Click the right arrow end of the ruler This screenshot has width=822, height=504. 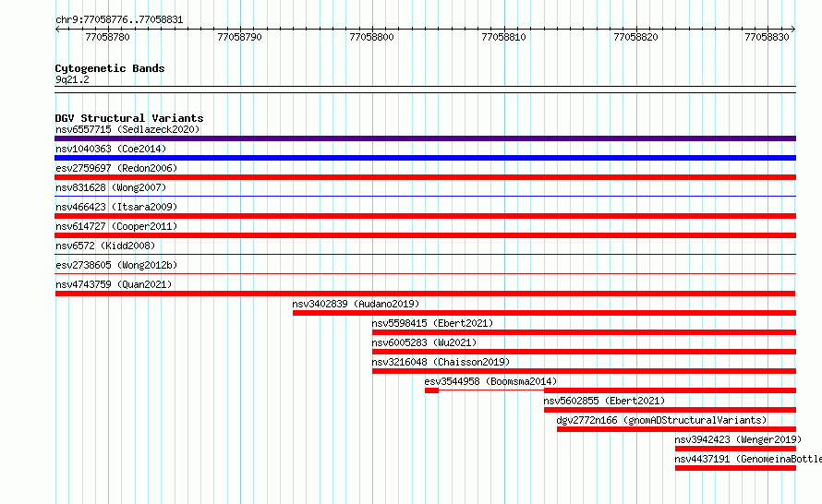793,30
